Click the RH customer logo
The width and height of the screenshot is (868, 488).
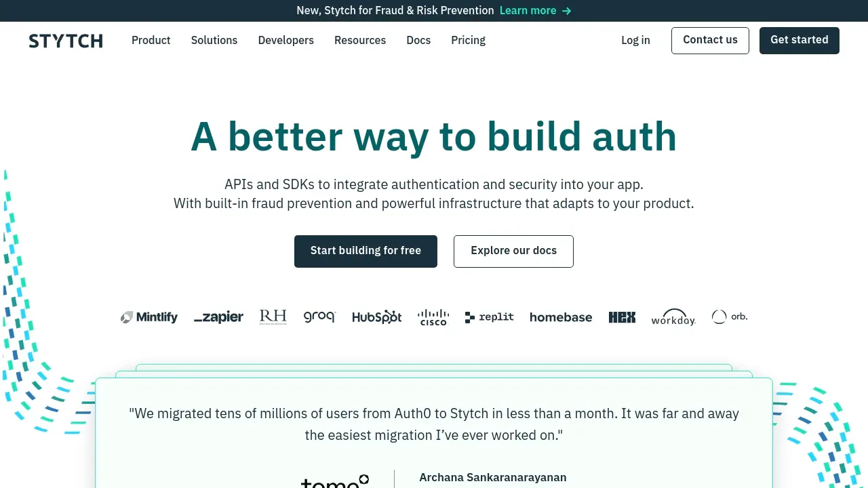click(x=273, y=317)
